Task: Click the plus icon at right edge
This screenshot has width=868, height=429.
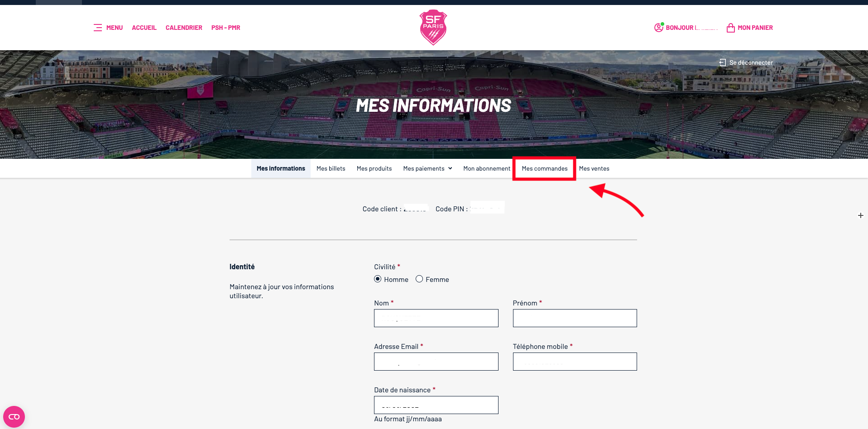Action: click(860, 215)
